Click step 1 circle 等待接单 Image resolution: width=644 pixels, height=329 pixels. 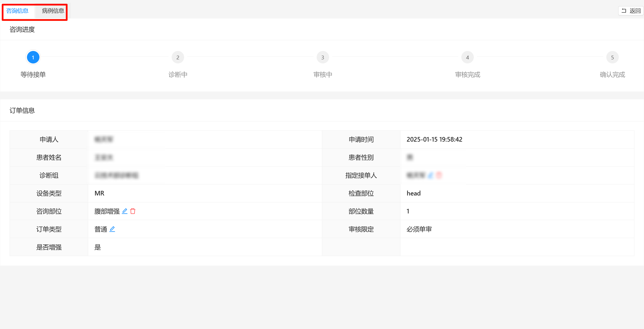[33, 57]
